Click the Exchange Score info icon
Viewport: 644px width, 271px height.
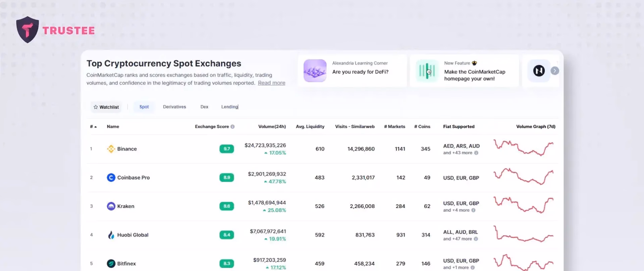pyautogui.click(x=232, y=127)
